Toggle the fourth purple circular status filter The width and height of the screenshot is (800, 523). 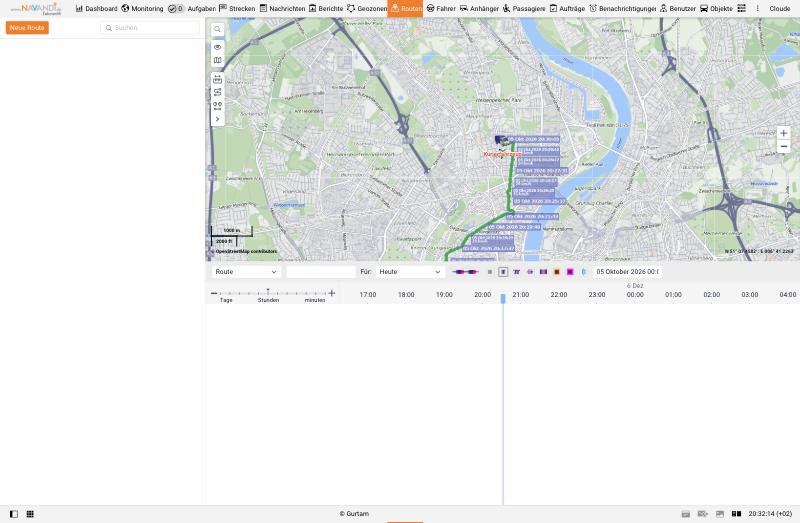point(530,272)
